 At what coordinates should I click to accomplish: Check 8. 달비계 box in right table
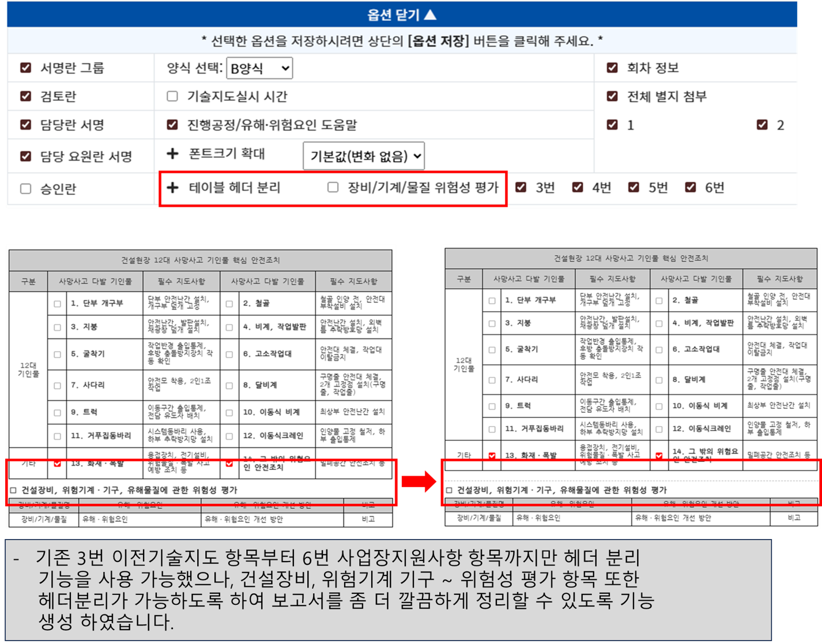tap(659, 380)
